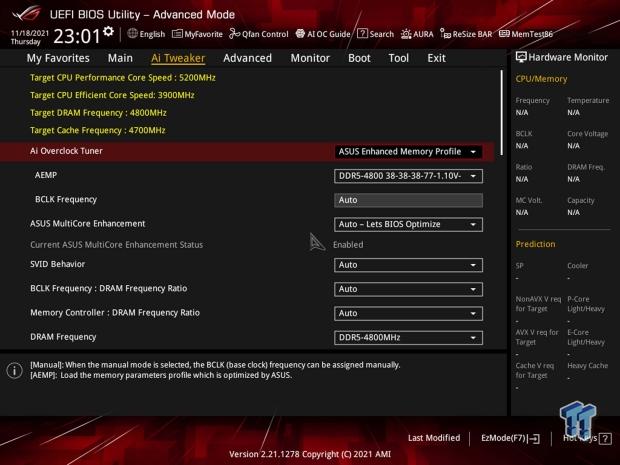Open the Monitor tab
This screenshot has width=620, height=465.
click(x=310, y=58)
